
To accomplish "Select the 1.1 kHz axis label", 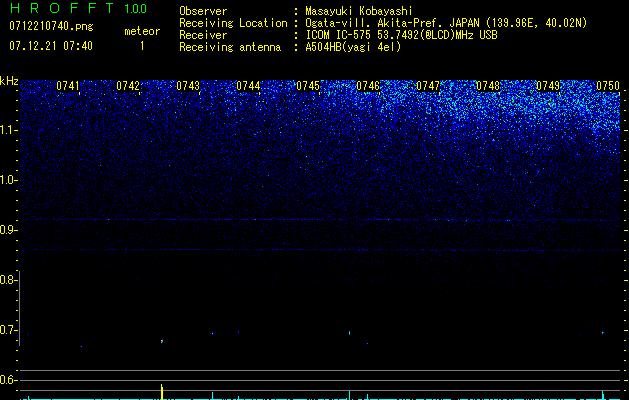I will (x=9, y=129).
